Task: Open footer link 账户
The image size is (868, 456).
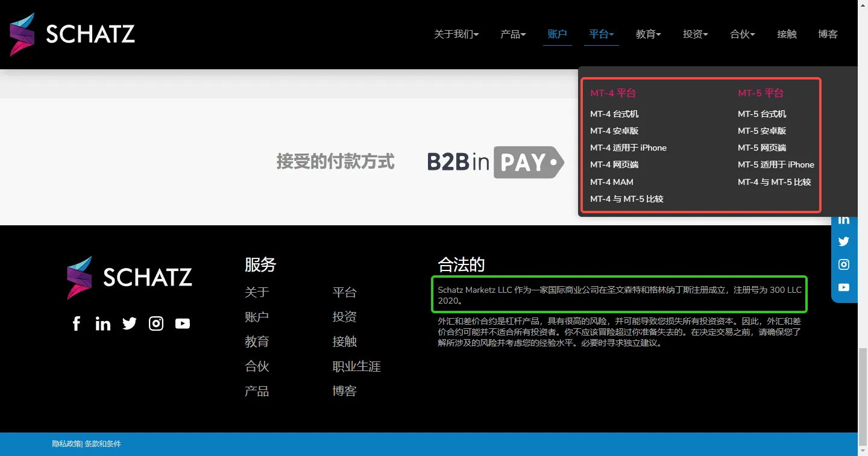Action: pos(257,317)
